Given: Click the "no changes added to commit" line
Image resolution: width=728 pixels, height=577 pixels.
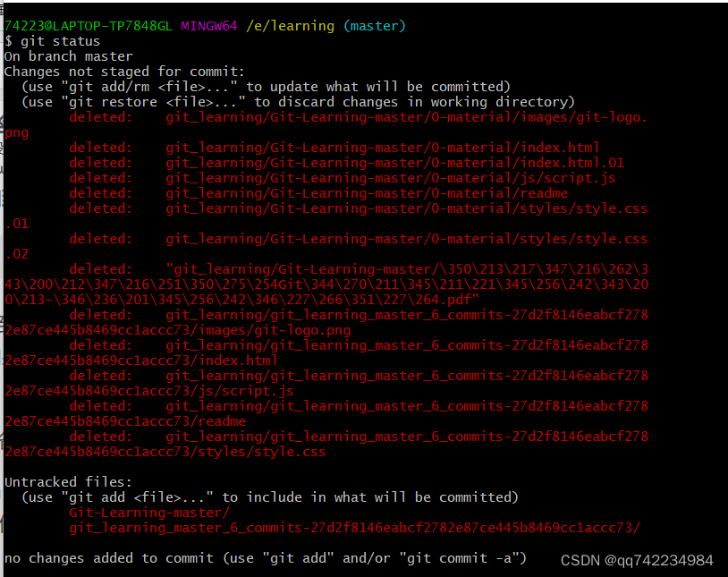Looking at the screenshot, I should click(266, 558).
